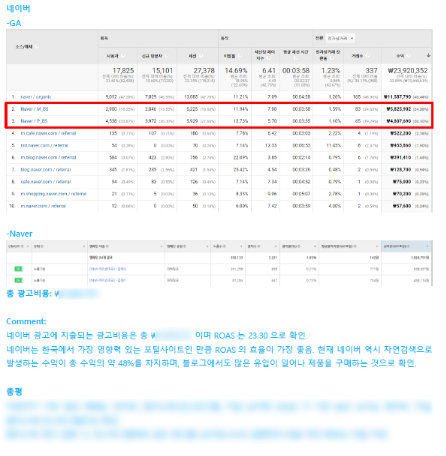446x456 pixels.
Task: Click total new users value 15,101
Action: [x=162, y=71]
